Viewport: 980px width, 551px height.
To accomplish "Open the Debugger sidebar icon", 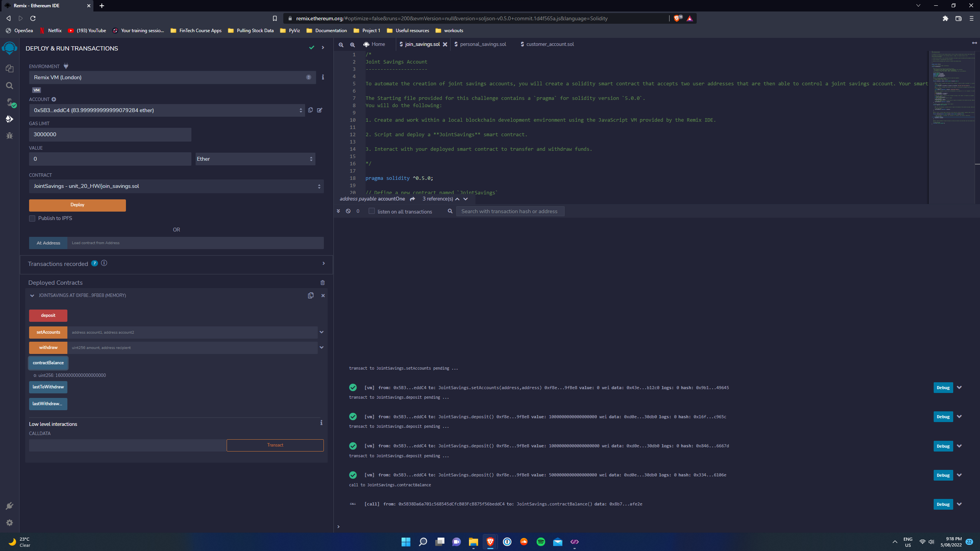I will coord(10,135).
